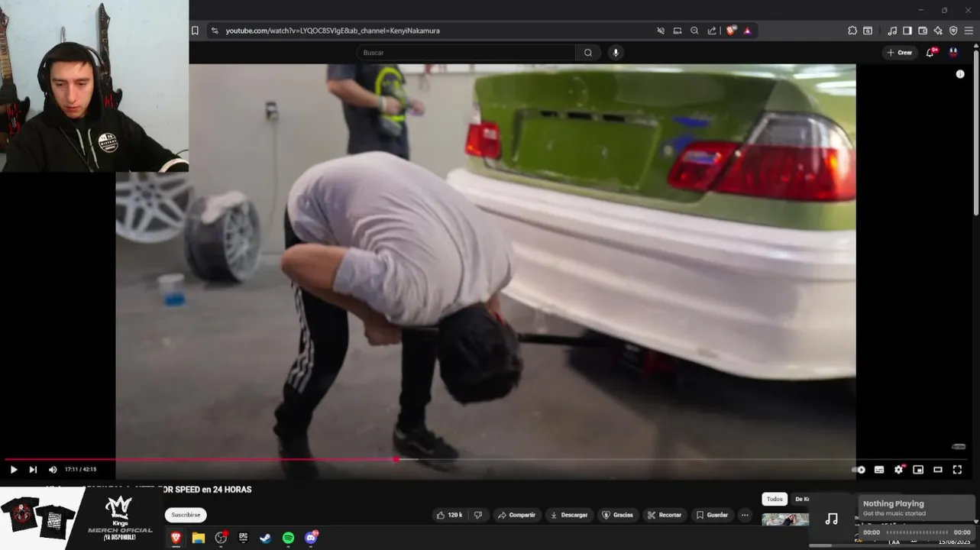The height and width of the screenshot is (550, 980).
Task: Open more actions three-dot menu
Action: pyautogui.click(x=745, y=515)
